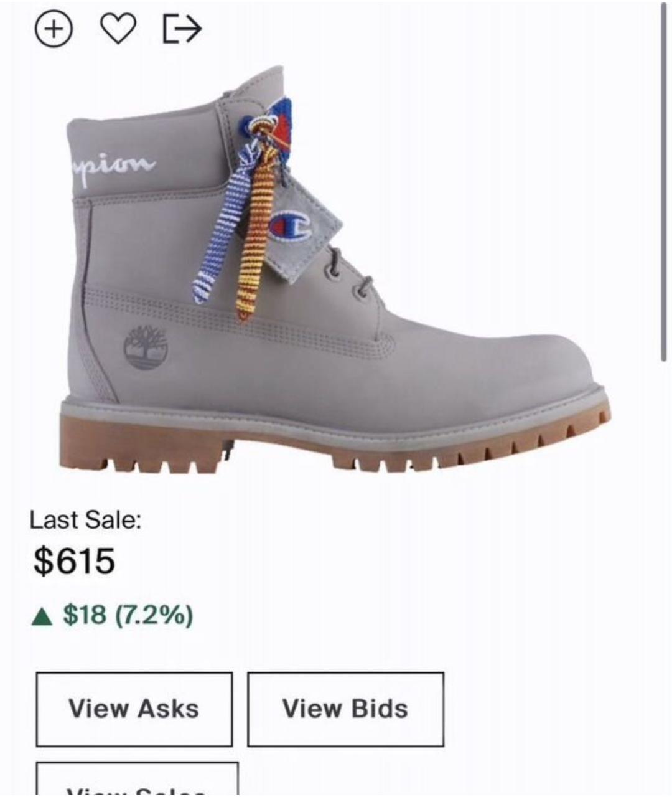Click the Timberland tree logo on the heel
The width and height of the screenshot is (672, 797).
(x=146, y=347)
